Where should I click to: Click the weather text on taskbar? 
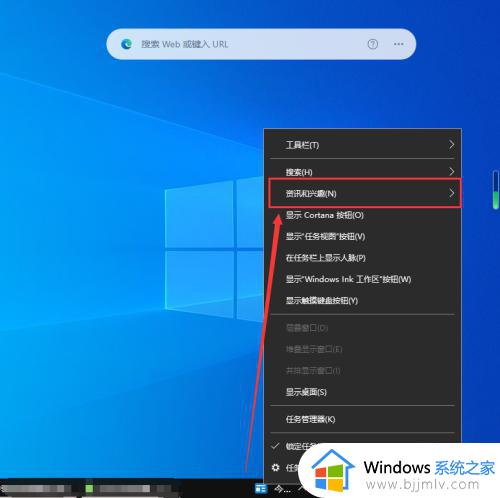click(282, 489)
